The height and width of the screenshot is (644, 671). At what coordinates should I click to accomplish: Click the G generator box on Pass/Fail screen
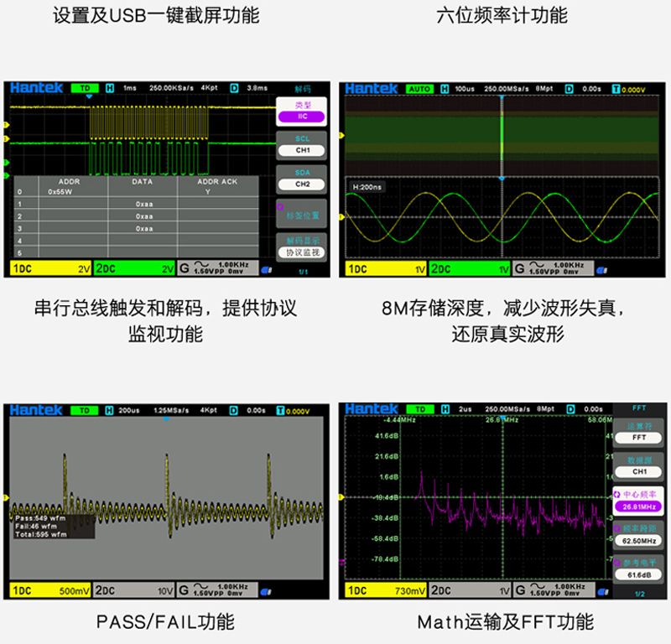[217, 589]
